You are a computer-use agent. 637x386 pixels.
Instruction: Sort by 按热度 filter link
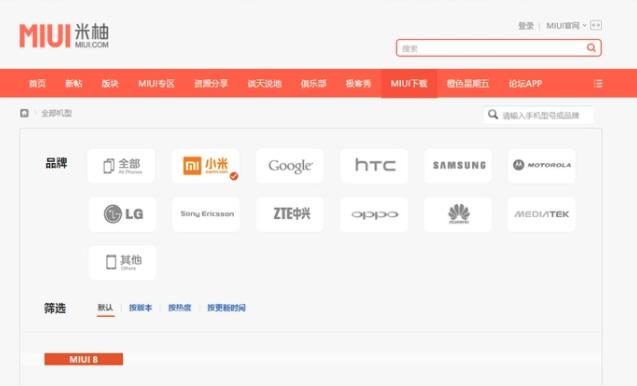[180, 308]
